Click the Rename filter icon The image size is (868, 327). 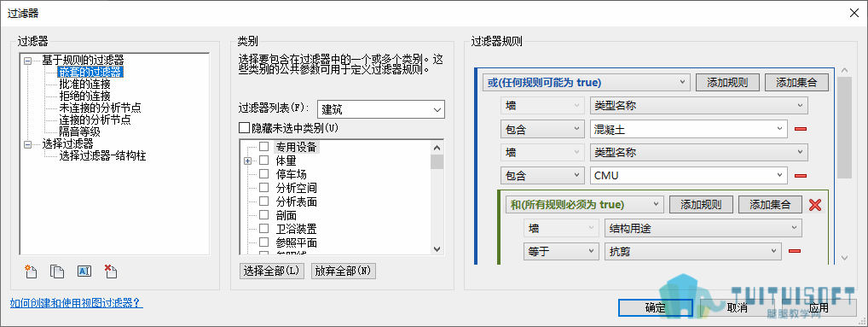click(x=84, y=271)
